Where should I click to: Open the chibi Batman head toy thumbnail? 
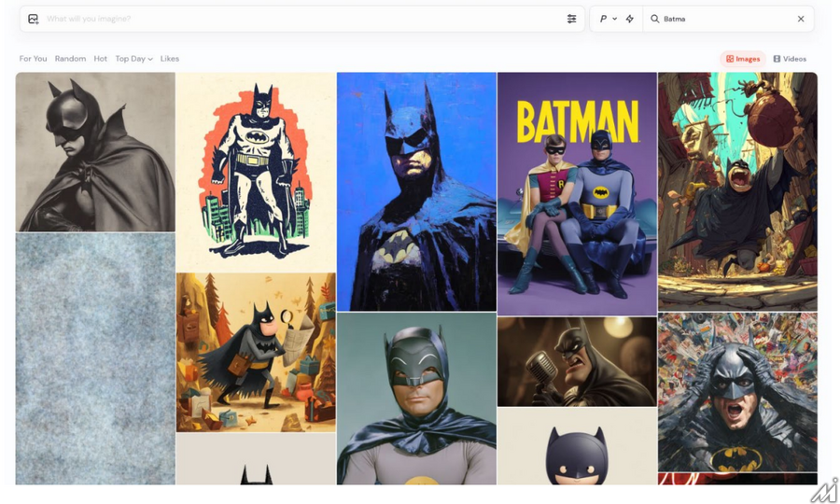pyautogui.click(x=577, y=446)
